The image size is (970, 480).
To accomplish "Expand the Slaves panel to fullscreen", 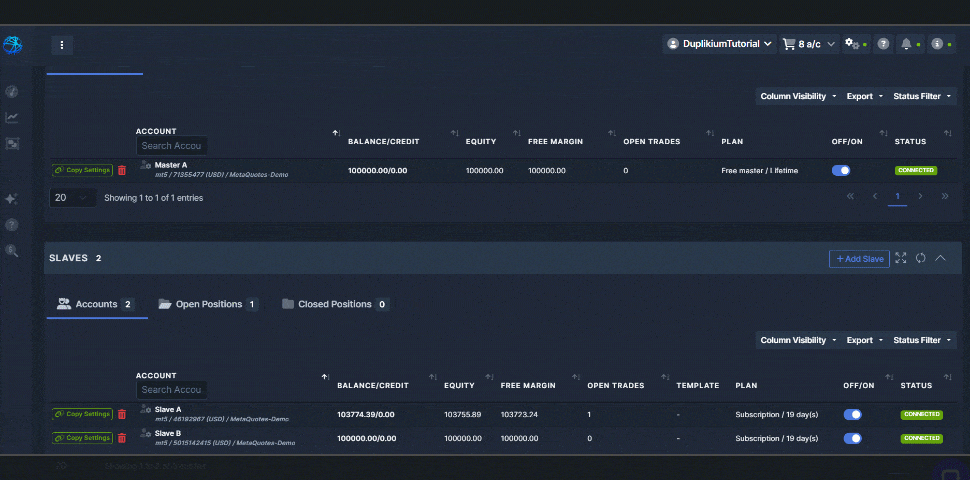I will tap(901, 258).
